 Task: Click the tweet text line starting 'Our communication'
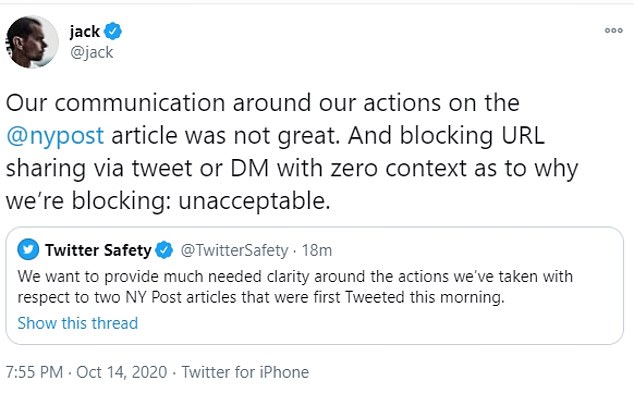(x=263, y=103)
